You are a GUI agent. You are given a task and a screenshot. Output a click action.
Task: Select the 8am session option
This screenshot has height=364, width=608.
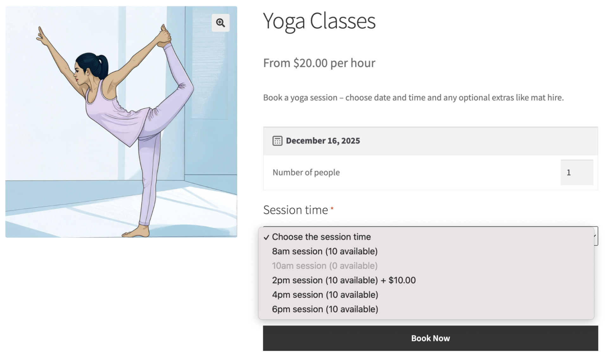click(325, 251)
